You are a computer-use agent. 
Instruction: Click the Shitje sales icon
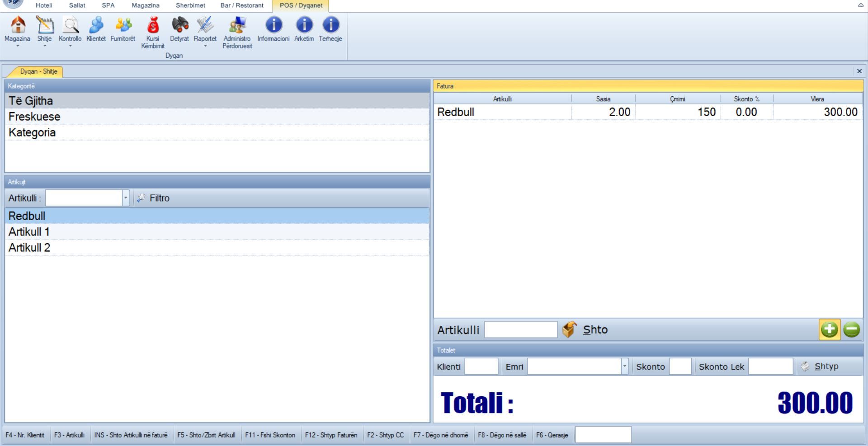[44, 25]
